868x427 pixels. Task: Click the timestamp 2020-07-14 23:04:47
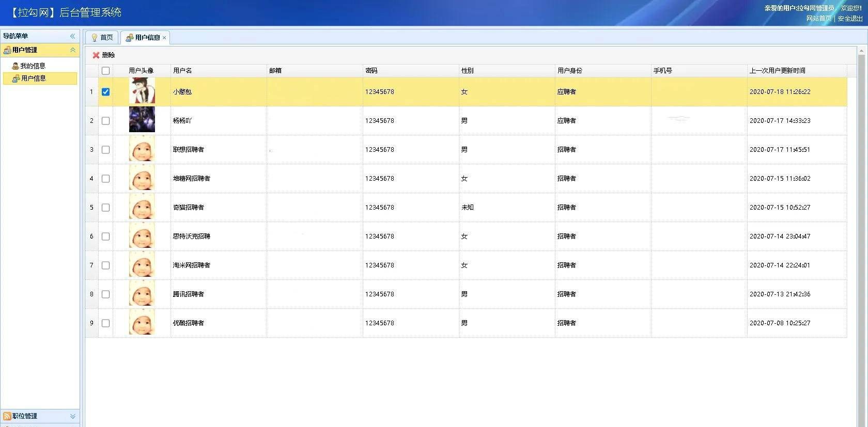tap(780, 236)
